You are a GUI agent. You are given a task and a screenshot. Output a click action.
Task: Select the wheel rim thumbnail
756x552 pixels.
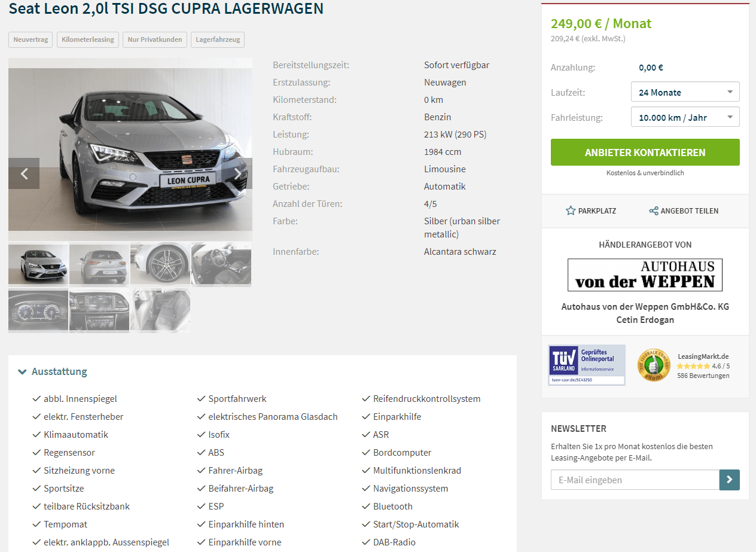coord(160,264)
